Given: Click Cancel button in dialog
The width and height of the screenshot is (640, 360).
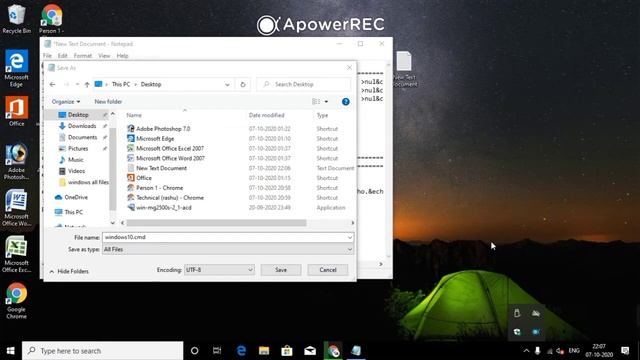Looking at the screenshot, I should [328, 270].
